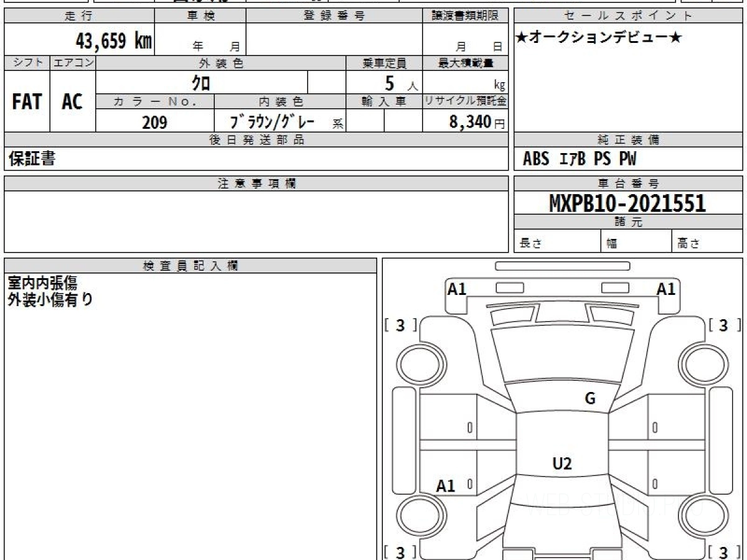Select the ブラウン/グレー interior color value

[272, 122]
